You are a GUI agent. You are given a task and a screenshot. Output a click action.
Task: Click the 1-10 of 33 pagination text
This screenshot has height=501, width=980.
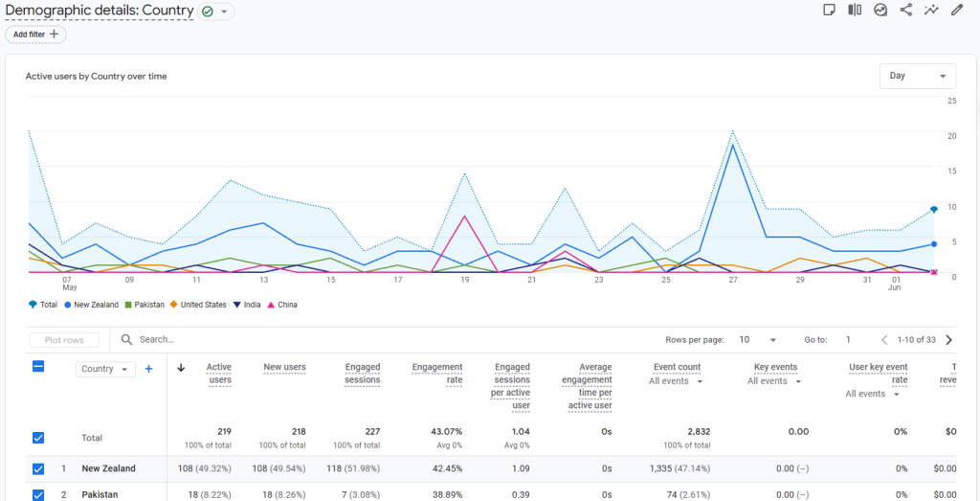point(916,340)
